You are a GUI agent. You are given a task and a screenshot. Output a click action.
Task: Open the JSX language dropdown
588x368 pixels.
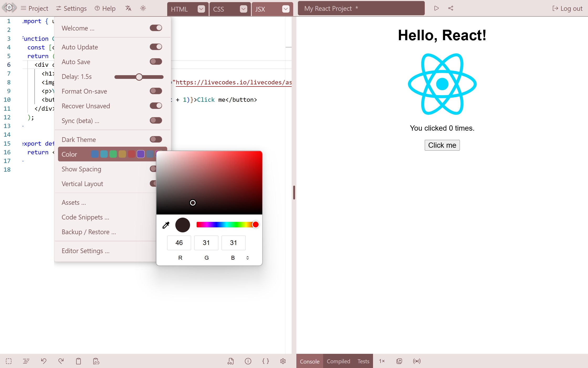[x=286, y=9]
